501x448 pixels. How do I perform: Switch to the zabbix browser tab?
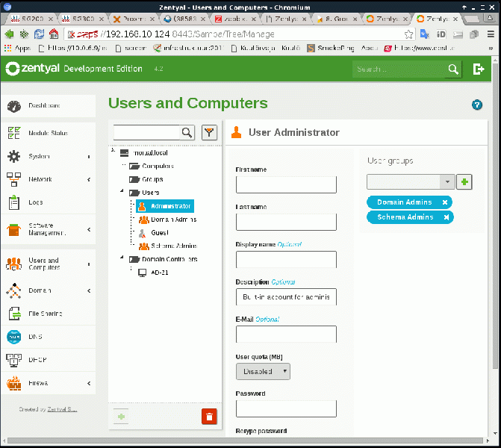click(x=235, y=19)
